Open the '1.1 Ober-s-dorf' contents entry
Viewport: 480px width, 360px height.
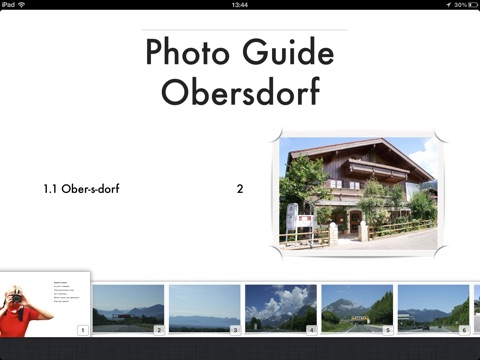pos(81,189)
